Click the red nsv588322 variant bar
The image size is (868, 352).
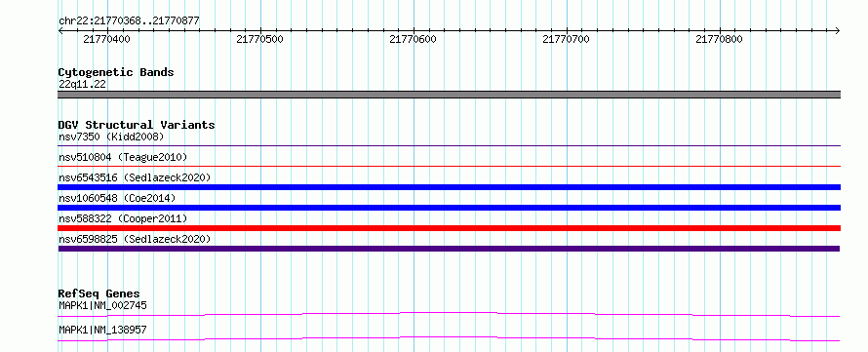click(x=449, y=228)
